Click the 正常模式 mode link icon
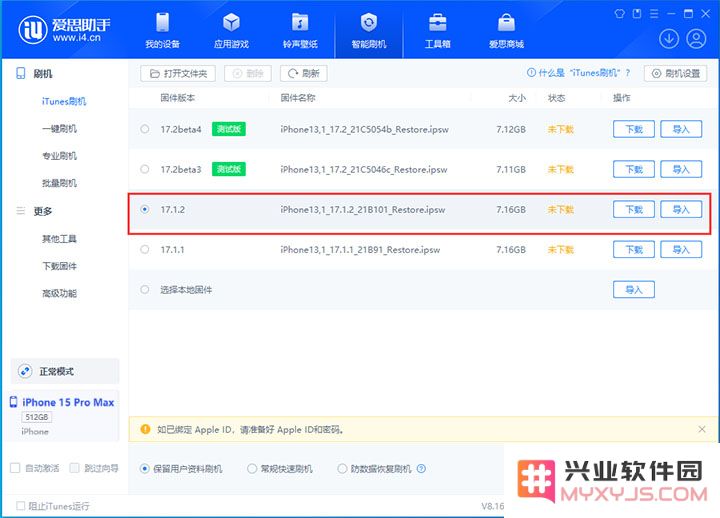This screenshot has width=720, height=518. click(x=25, y=371)
